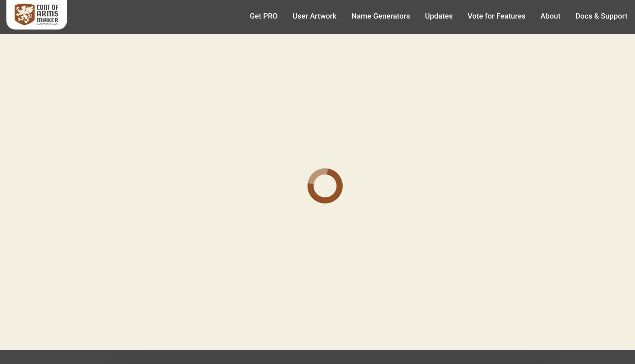
Task: Visit the About page
Action: click(550, 16)
